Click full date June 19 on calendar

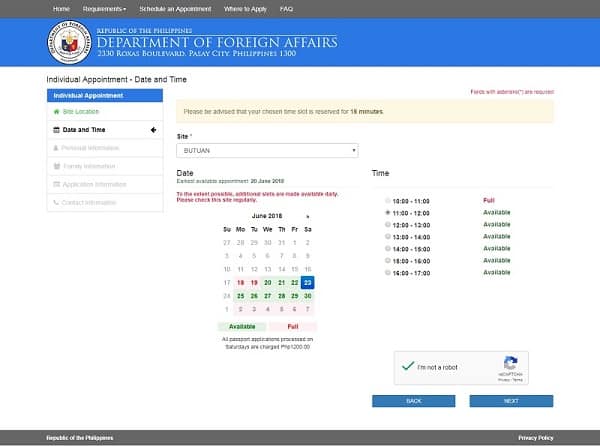pyautogui.click(x=254, y=283)
